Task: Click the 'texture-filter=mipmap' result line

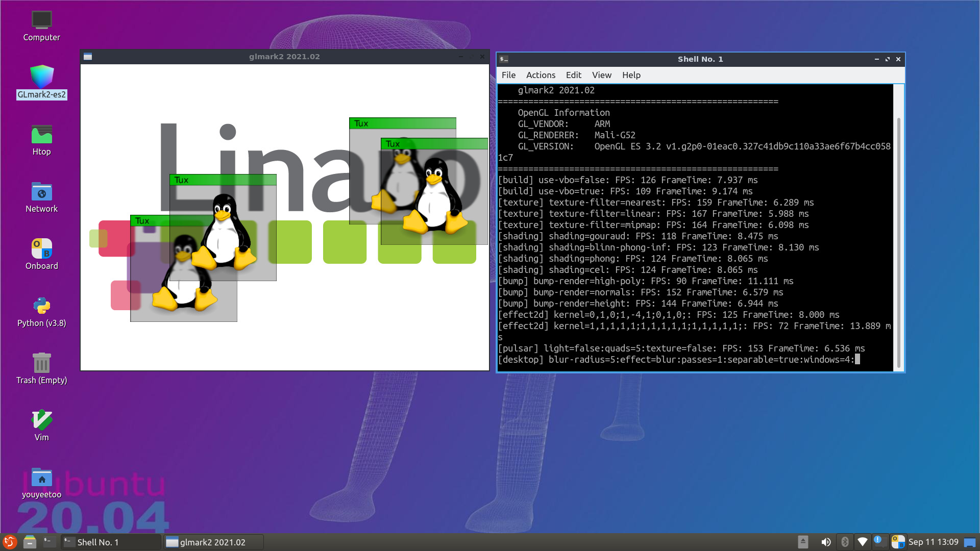Action: pos(653,225)
